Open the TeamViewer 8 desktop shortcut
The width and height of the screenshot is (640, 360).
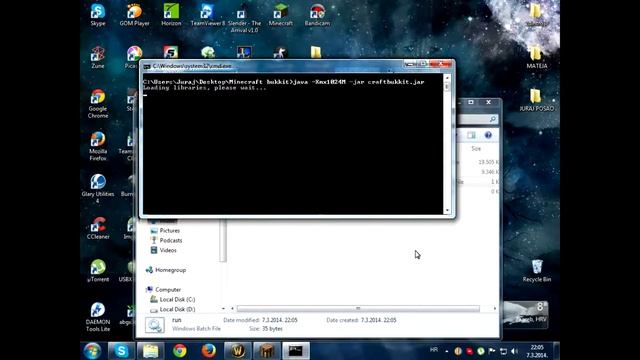207,15
